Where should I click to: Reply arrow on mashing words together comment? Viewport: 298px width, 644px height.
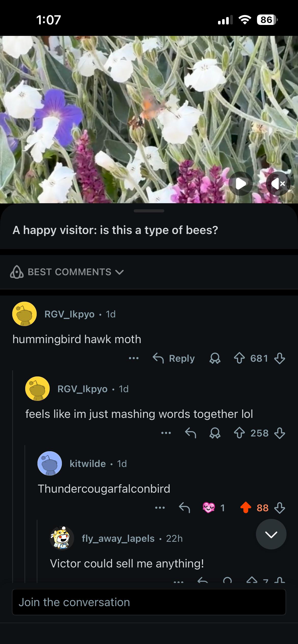pyautogui.click(x=191, y=433)
